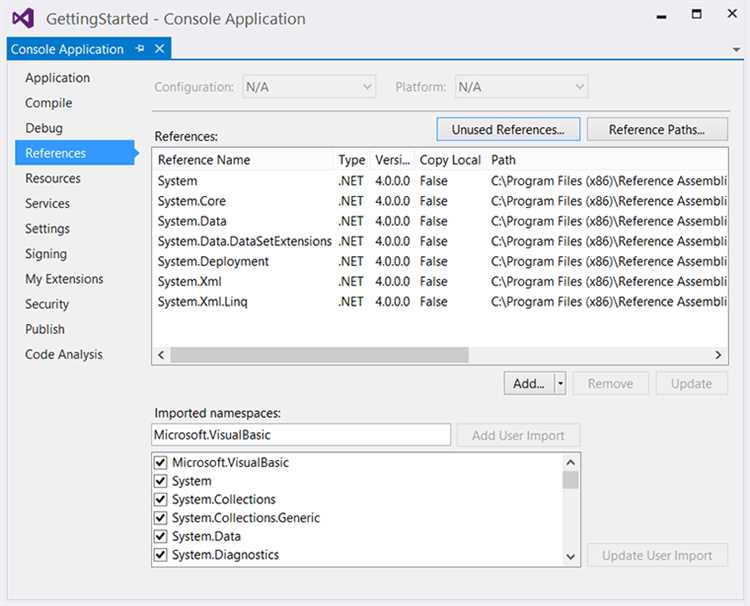The image size is (750, 606).
Task: Toggle the System.Collections.Generic checkbox
Action: tap(161, 518)
